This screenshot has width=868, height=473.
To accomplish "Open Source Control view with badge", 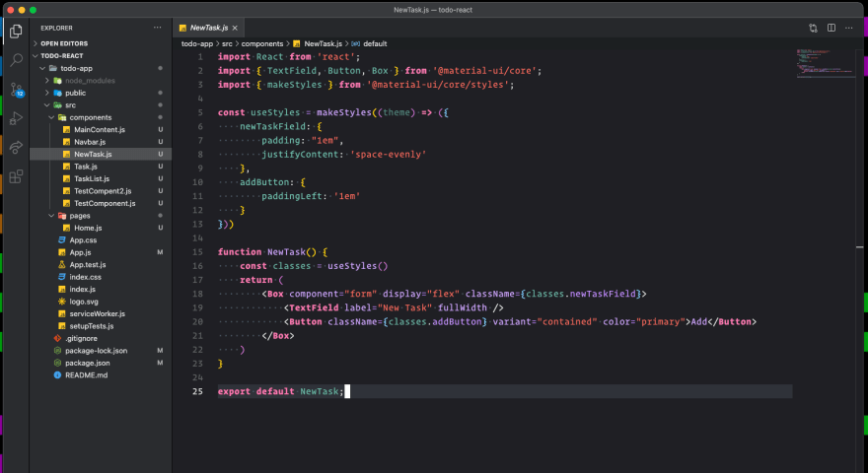I will click(x=17, y=90).
